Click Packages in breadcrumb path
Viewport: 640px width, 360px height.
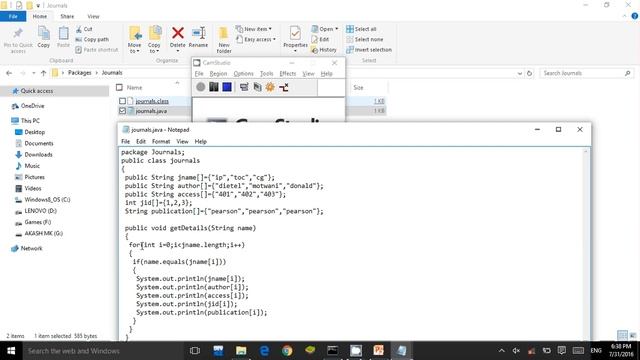tap(80, 73)
